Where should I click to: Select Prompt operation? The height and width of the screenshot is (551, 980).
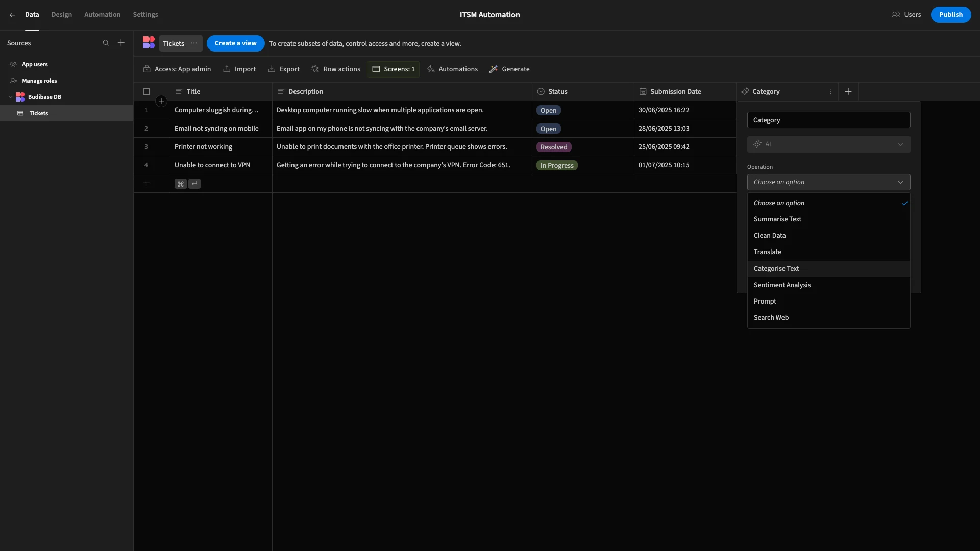point(828,302)
